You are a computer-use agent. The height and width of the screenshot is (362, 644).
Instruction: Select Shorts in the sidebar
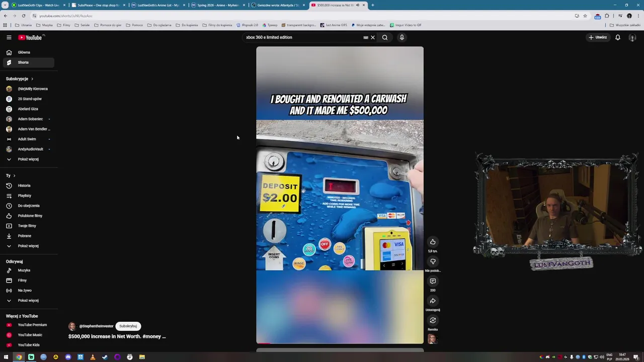29,62
